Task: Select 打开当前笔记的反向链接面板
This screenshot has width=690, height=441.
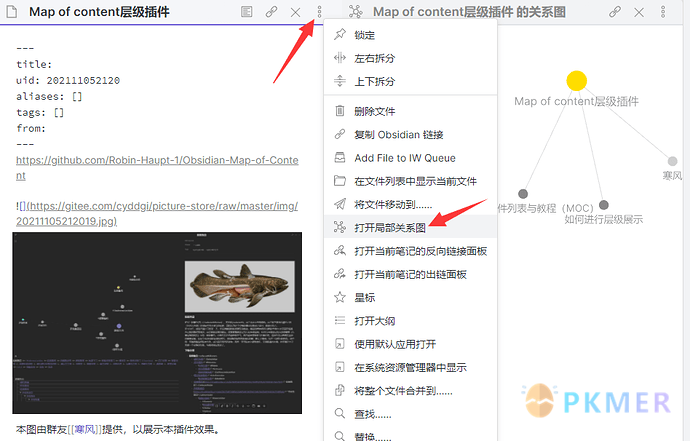Action: click(x=410, y=251)
